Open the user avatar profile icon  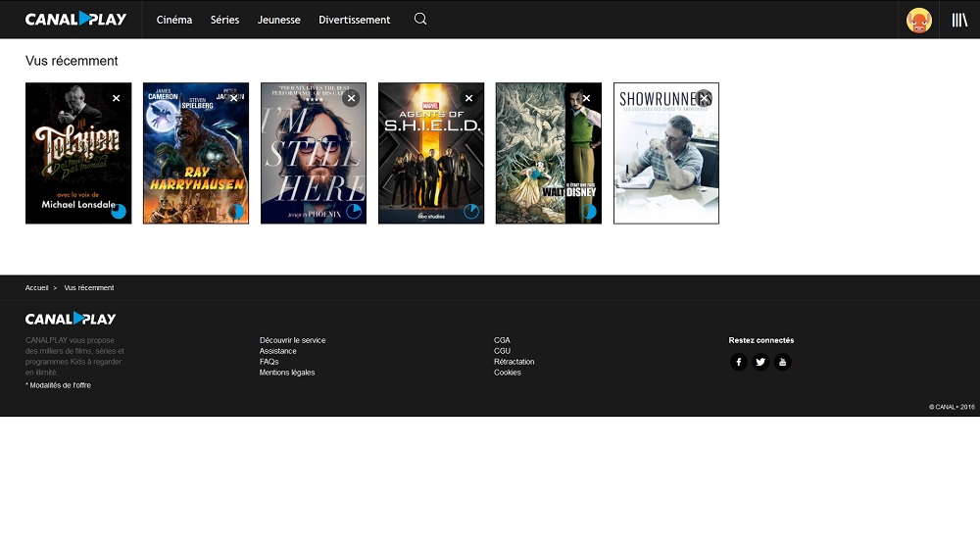pyautogui.click(x=919, y=20)
